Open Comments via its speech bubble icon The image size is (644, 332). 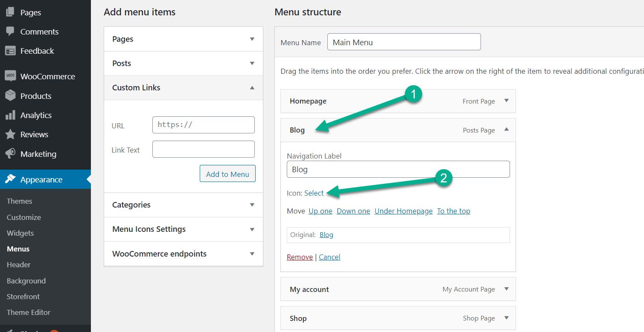(x=10, y=32)
